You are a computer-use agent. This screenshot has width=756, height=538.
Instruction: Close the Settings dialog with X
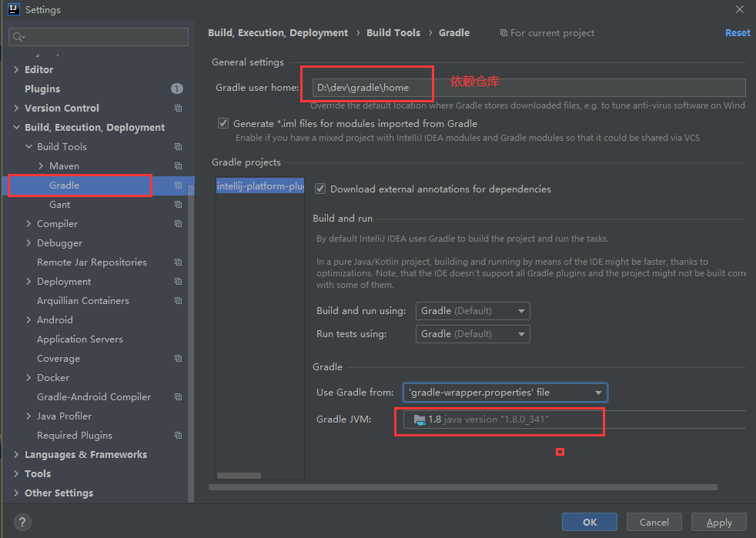pyautogui.click(x=740, y=9)
